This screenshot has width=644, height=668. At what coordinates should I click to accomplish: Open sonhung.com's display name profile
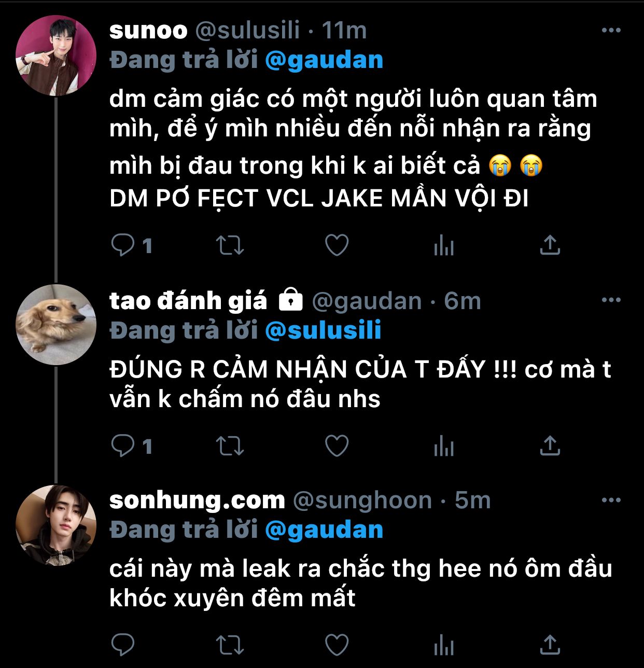point(197,500)
